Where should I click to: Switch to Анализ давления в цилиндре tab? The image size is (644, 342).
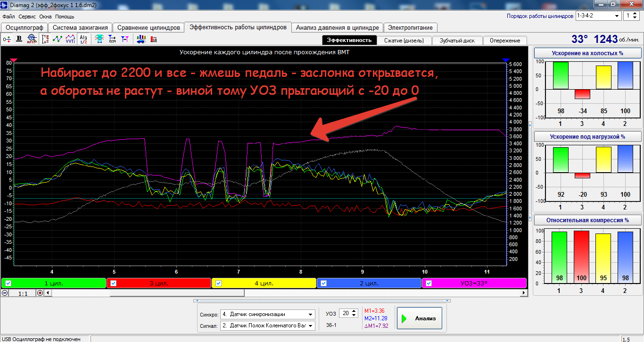(x=338, y=27)
